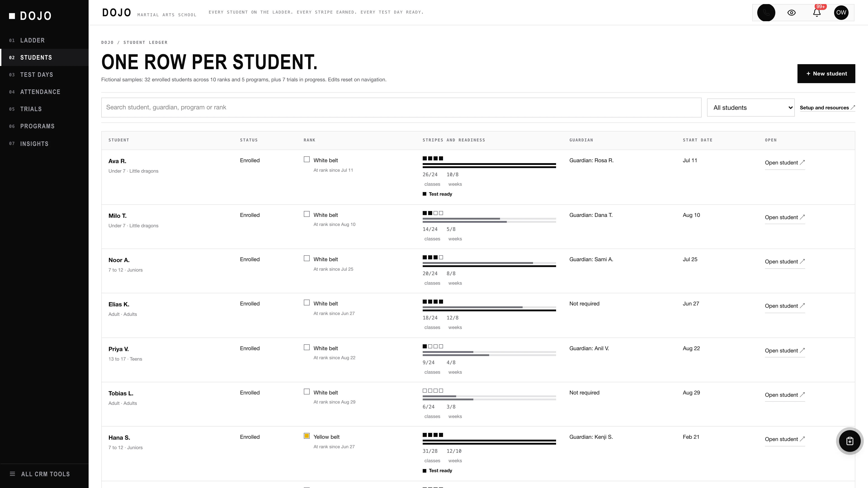Click the Stripes and Readiness column header
This screenshot has height=488, width=868.
coord(453,140)
